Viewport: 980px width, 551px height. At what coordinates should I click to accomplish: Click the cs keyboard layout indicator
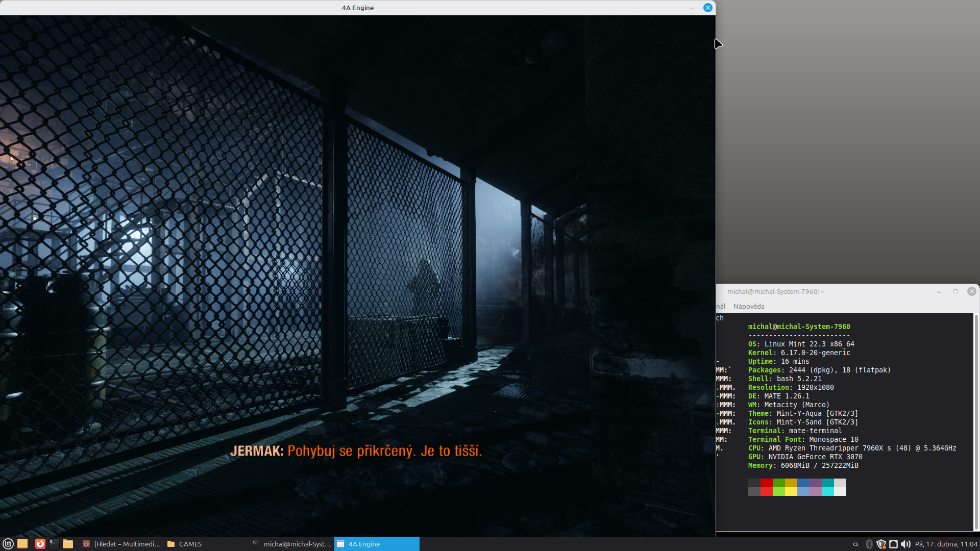pyautogui.click(x=855, y=544)
